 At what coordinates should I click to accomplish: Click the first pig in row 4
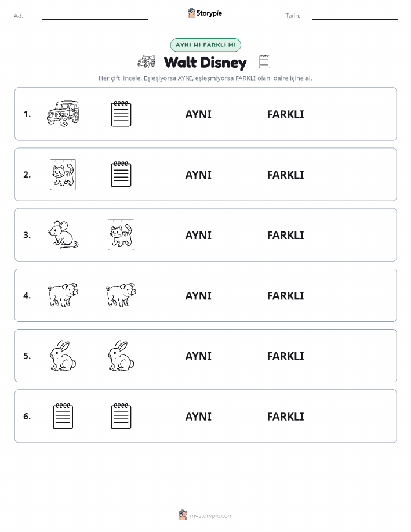pyautogui.click(x=63, y=295)
